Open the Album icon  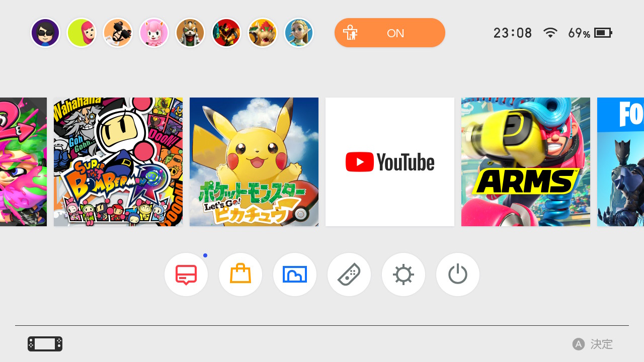[x=295, y=275]
